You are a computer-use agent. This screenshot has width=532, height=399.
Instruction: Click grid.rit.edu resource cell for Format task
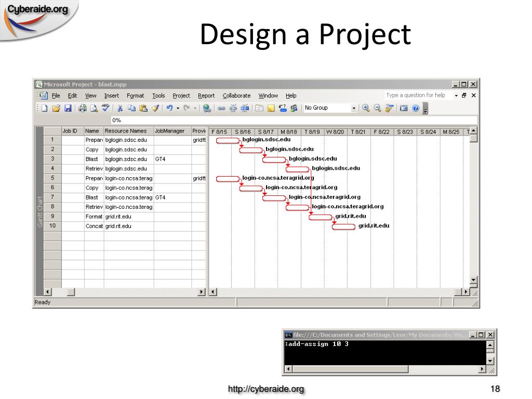[129, 217]
